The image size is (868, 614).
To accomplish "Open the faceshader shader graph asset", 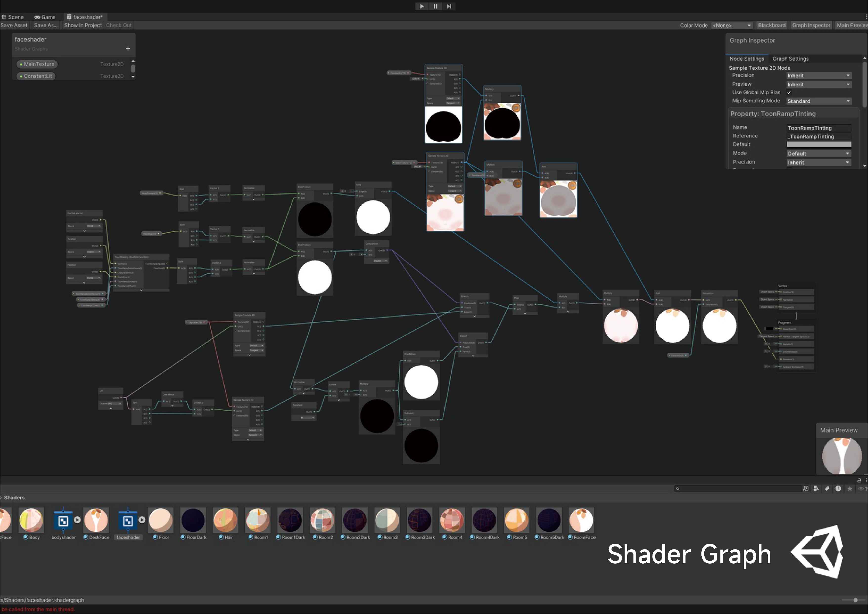I will click(x=128, y=521).
